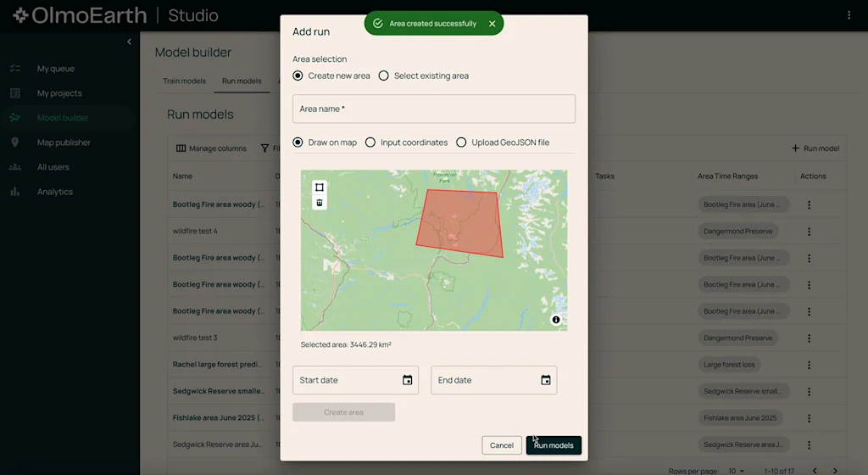The width and height of the screenshot is (868, 475).
Task: Select the Create new area radio option
Action: 298,75
